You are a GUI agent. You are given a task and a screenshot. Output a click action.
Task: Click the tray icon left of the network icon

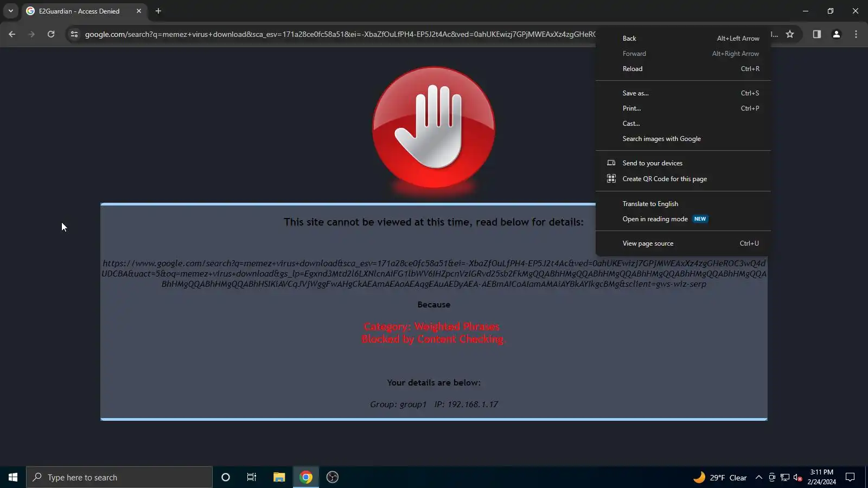(x=772, y=478)
